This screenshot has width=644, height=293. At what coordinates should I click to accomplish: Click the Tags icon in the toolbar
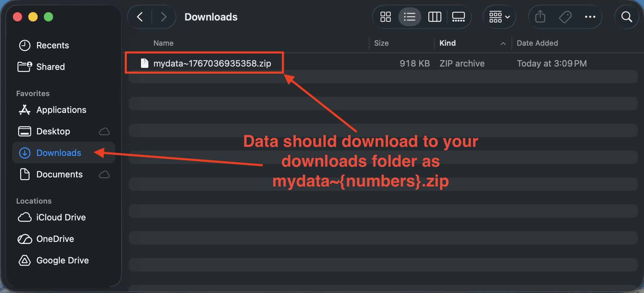point(565,16)
